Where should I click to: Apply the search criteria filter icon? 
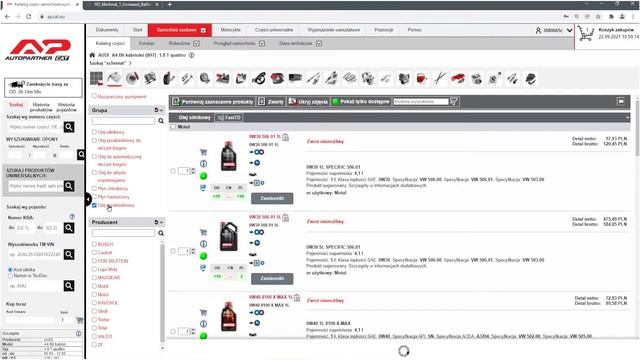(453, 101)
